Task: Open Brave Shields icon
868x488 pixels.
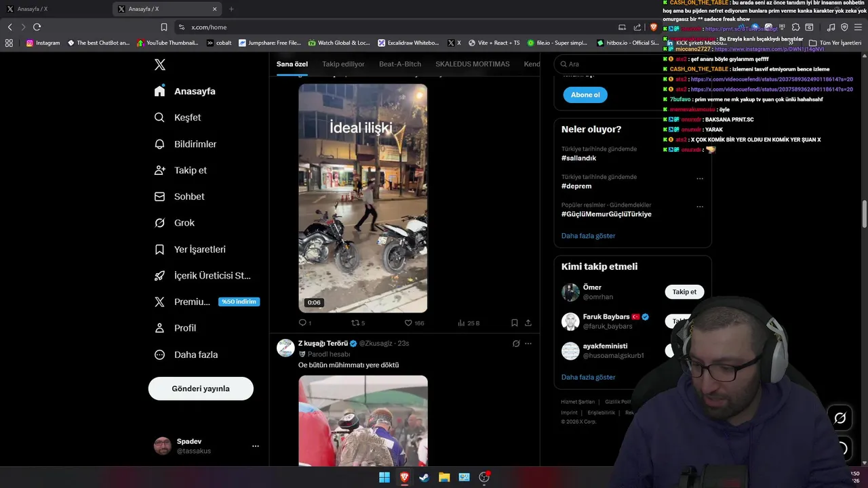Action: 653,27
